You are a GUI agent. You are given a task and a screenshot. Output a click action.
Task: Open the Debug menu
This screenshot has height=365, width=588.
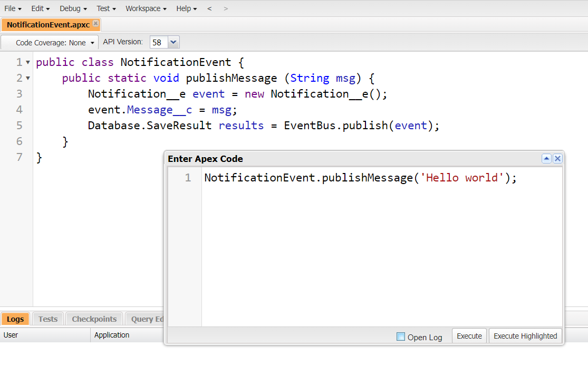point(73,8)
